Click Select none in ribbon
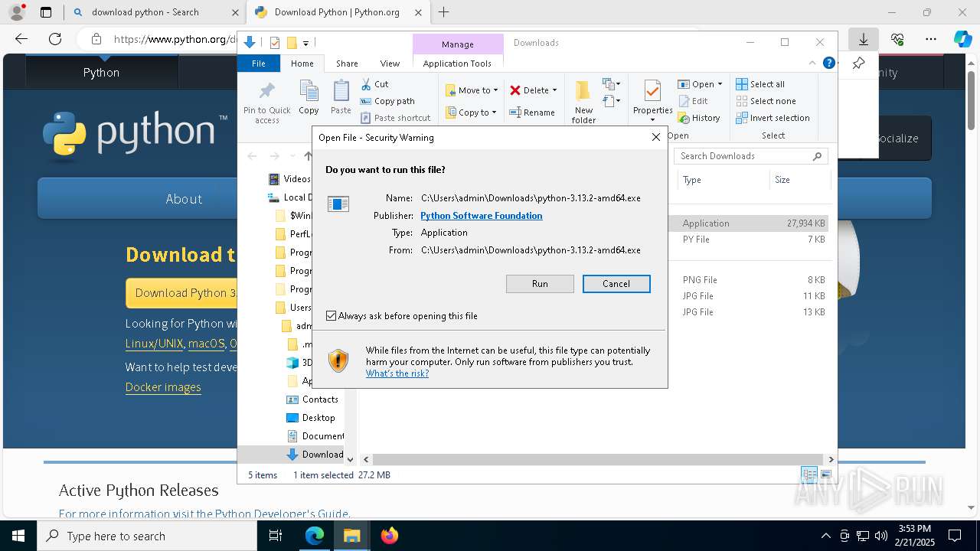 click(766, 101)
